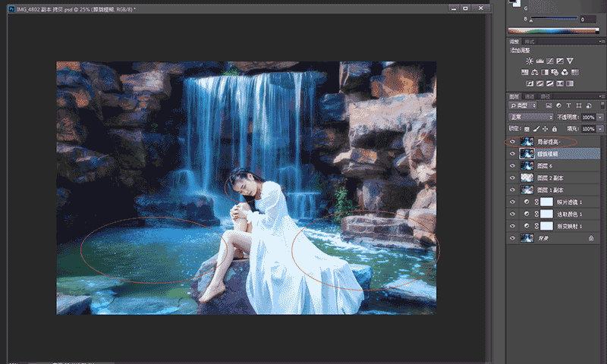
Task: Add a Channel Mixer adjustment
Action: [566, 71]
